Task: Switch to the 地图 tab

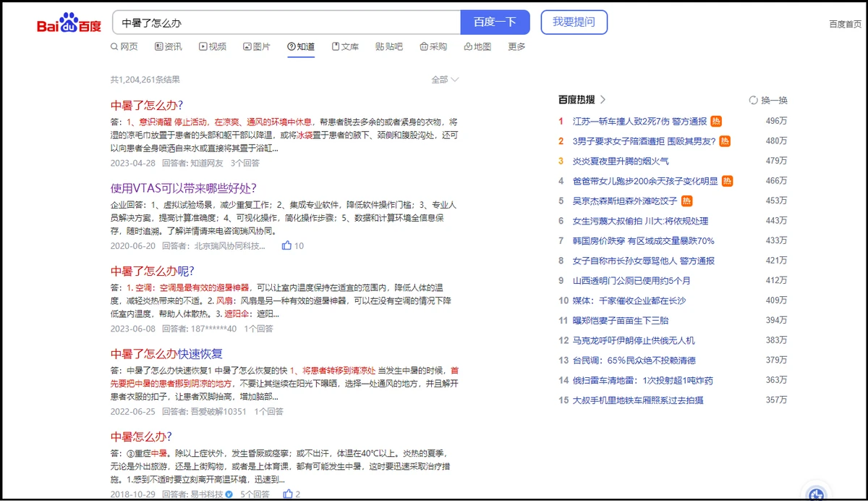Action: (x=477, y=47)
